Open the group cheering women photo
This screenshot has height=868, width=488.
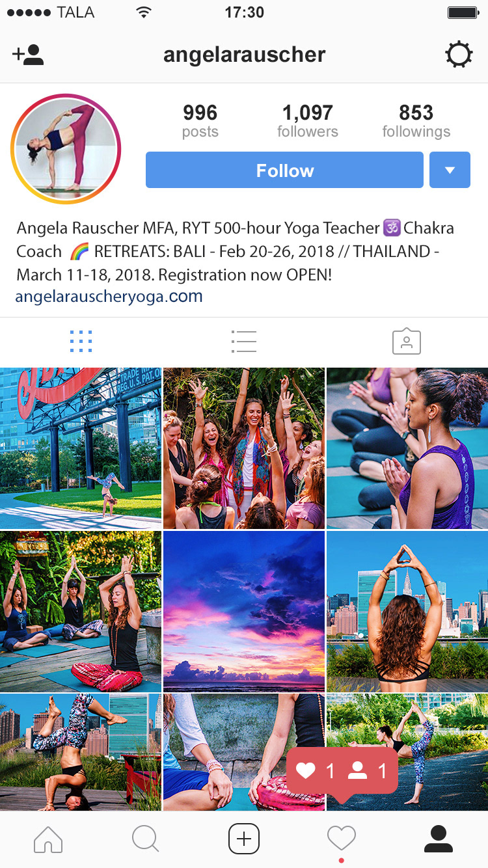click(x=244, y=448)
